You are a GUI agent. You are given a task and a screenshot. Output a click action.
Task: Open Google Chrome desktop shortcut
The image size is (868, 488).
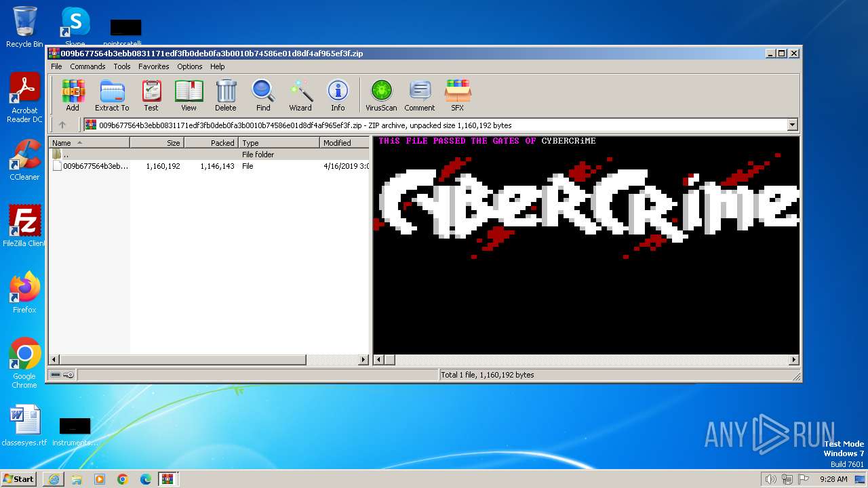click(24, 363)
